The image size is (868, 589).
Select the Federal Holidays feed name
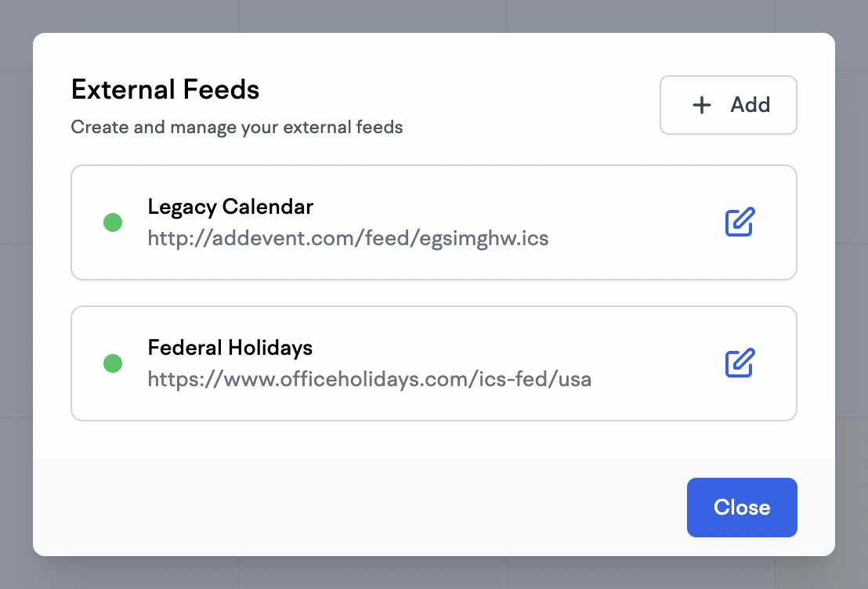point(230,348)
